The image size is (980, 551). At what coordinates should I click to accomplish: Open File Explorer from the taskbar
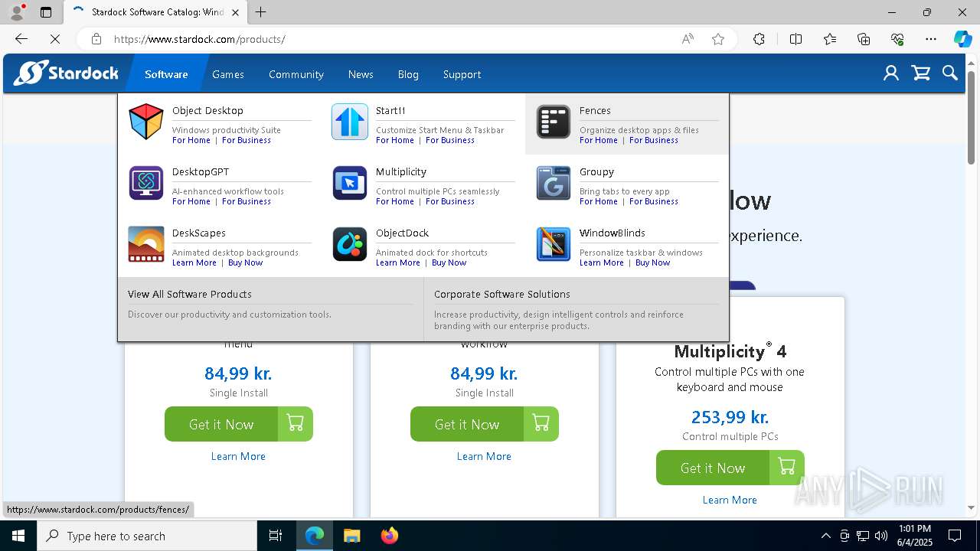click(x=351, y=536)
